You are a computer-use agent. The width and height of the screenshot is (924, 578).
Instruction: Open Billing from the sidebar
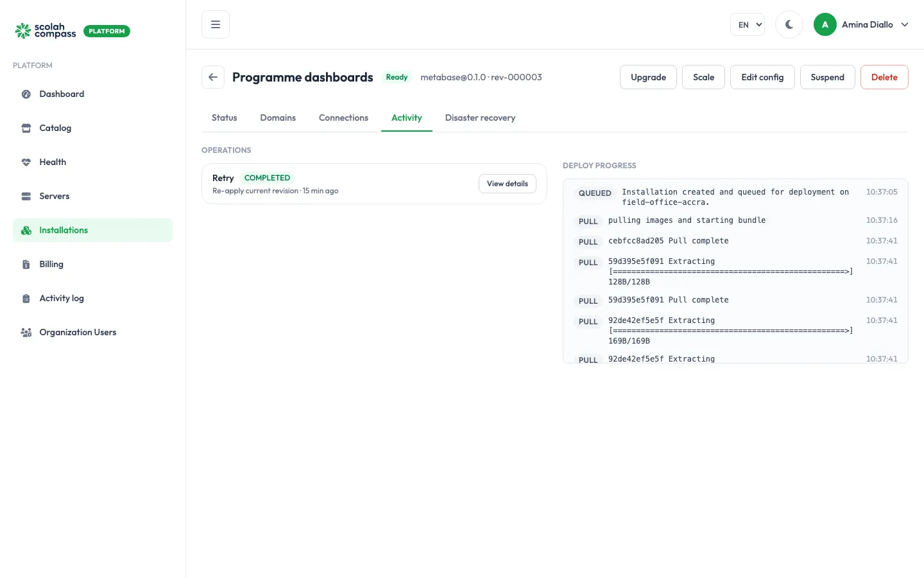(x=92, y=265)
